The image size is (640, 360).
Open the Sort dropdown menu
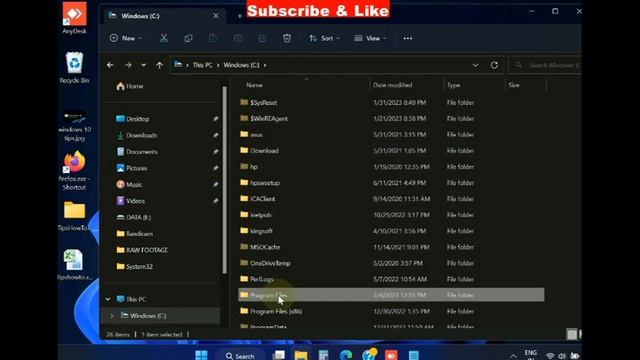(324, 38)
